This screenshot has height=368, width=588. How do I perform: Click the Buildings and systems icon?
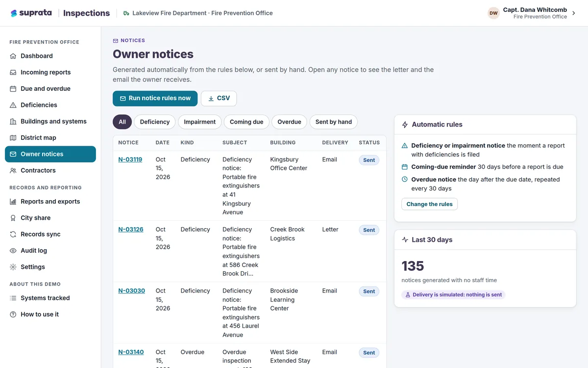pyautogui.click(x=13, y=121)
